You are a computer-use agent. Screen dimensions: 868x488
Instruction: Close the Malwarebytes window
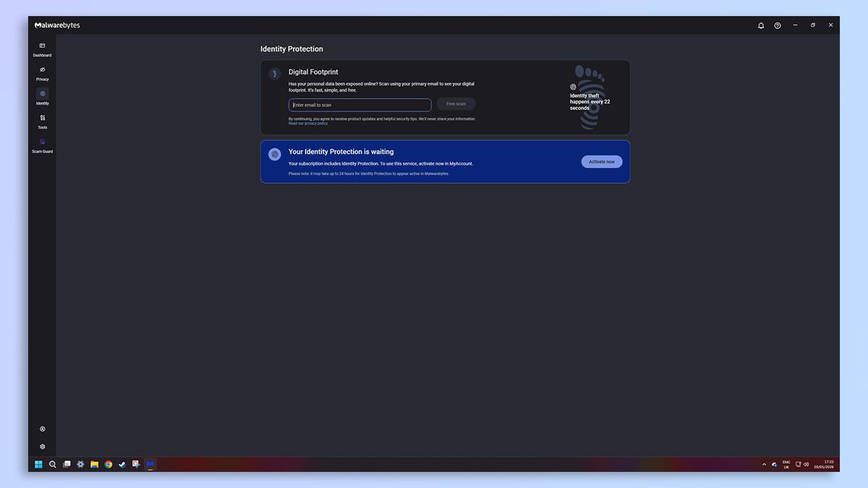[830, 25]
